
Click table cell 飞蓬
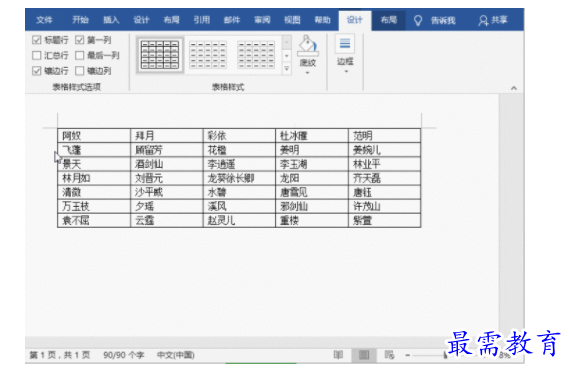tap(94, 150)
